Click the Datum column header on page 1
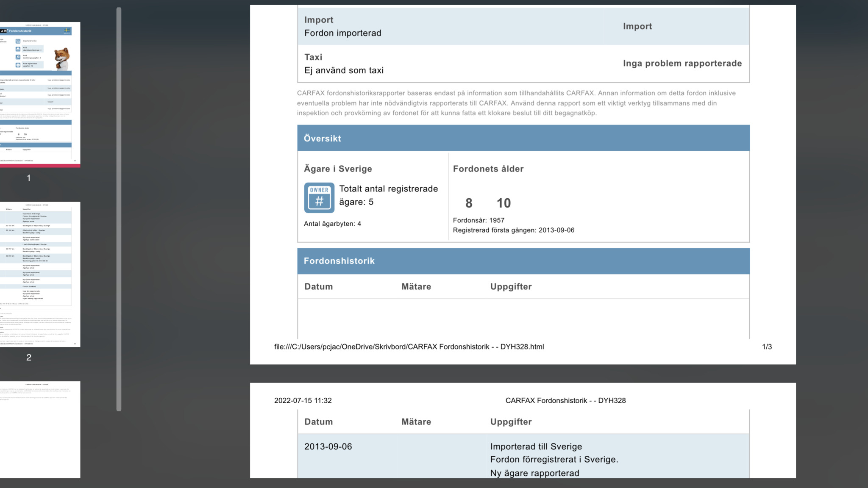The image size is (868, 488). [318, 287]
